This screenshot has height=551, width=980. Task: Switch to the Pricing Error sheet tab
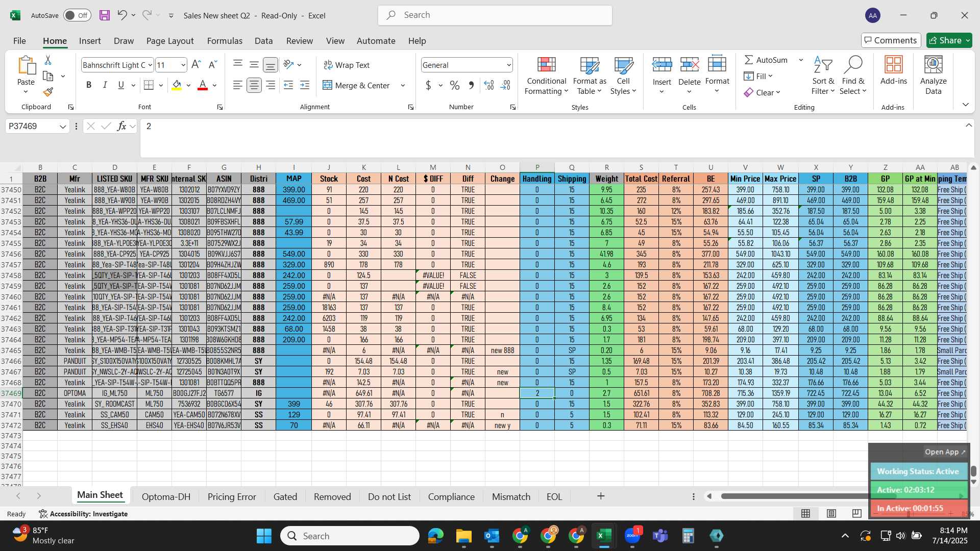point(232,496)
